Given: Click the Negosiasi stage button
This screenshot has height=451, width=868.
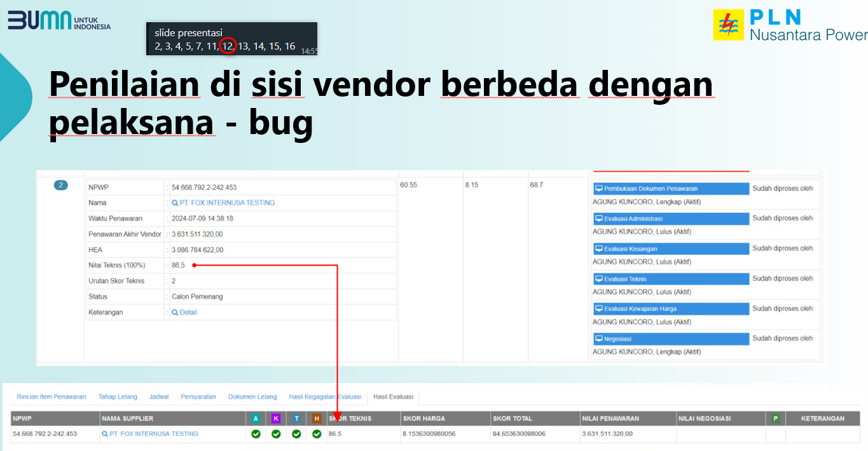Looking at the screenshot, I should (671, 339).
